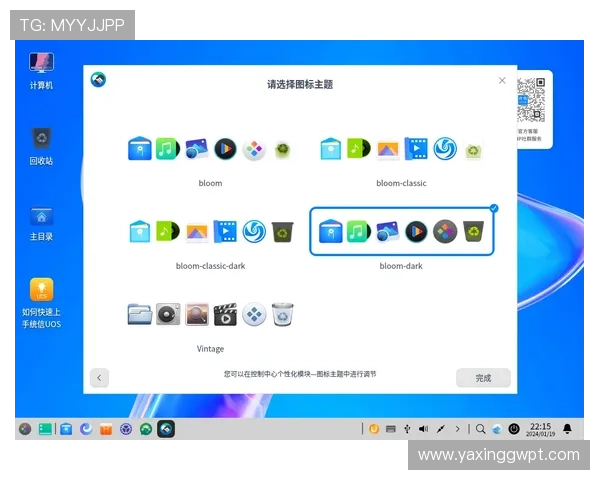
Task: Open the 如何快速上手统信UOS guide icon
Action: click(41, 303)
